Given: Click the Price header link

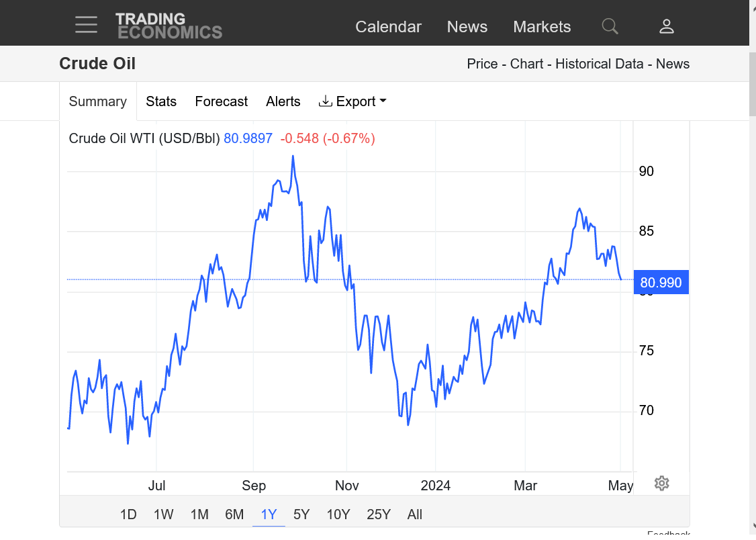Looking at the screenshot, I should click(481, 64).
